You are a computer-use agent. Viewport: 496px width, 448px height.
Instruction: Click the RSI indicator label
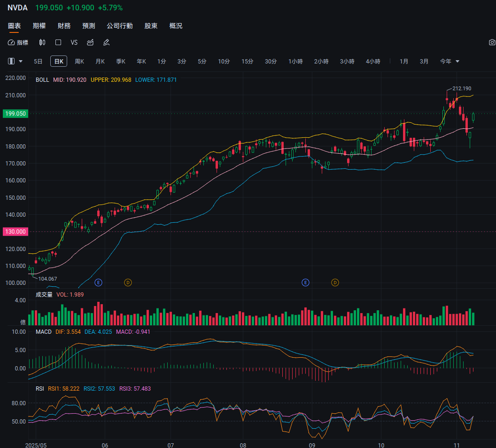pos(40,388)
